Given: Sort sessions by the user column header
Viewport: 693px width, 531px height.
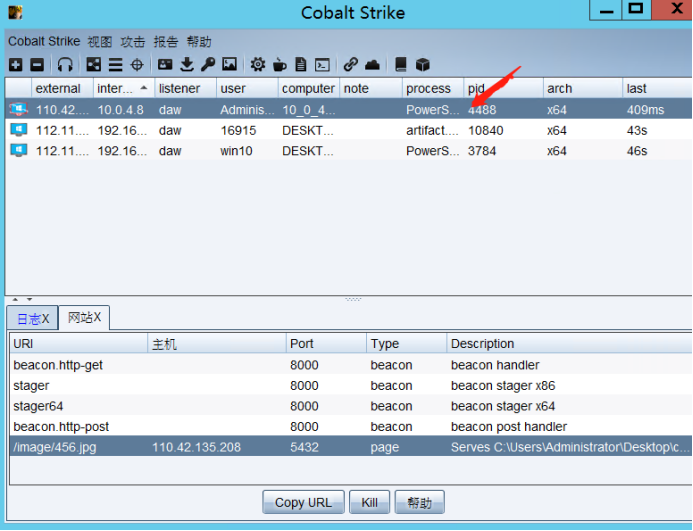Looking at the screenshot, I should 248,88.
